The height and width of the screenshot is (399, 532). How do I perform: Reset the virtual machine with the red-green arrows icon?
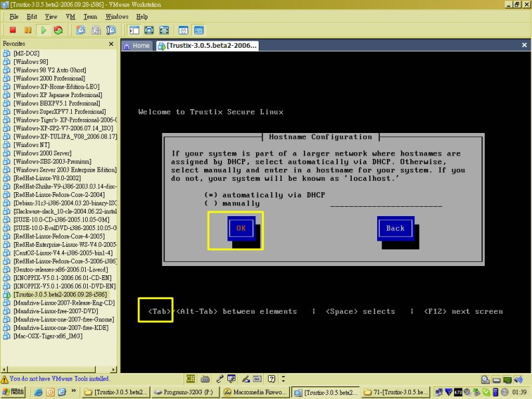[59, 30]
